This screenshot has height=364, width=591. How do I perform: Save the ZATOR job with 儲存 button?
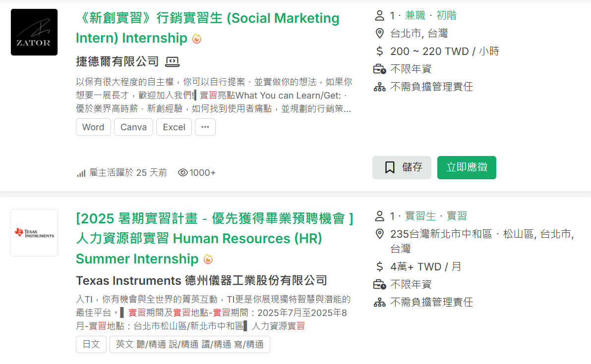[402, 167]
